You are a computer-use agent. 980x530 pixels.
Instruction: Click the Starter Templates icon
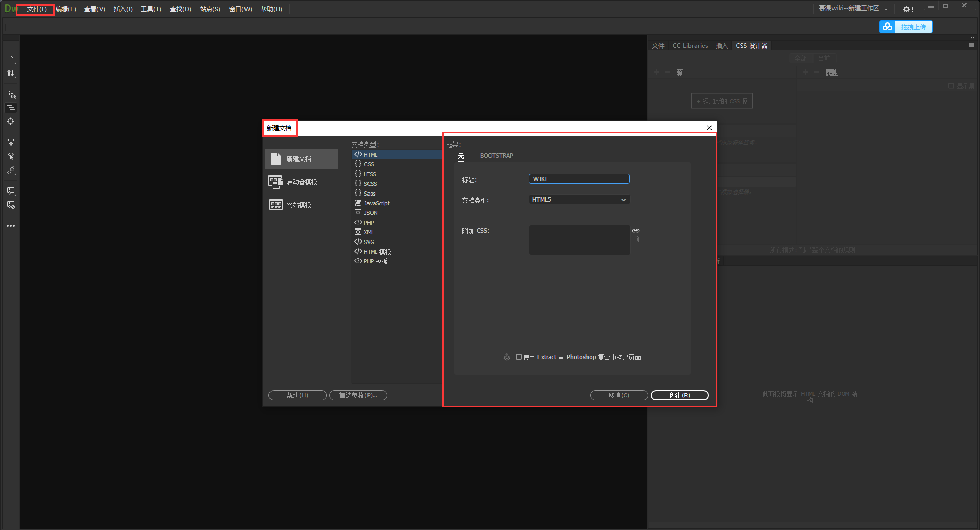pyautogui.click(x=276, y=182)
